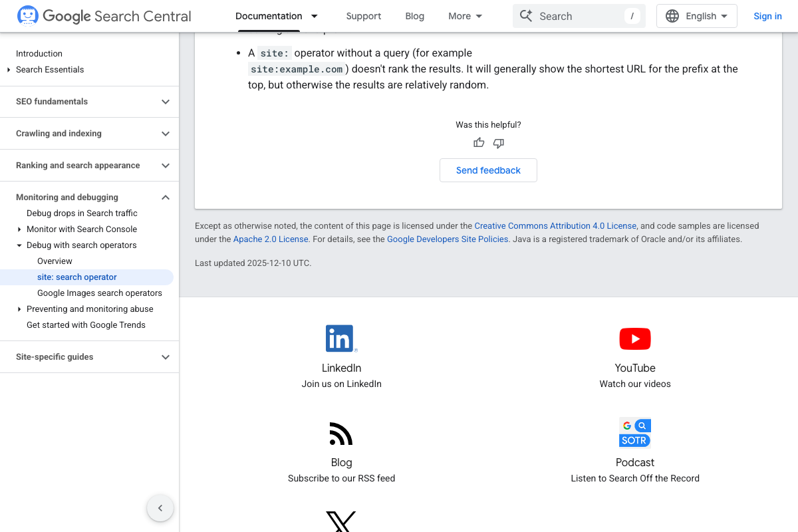Open the Overview sidebar page
The height and width of the screenshot is (532, 798).
(x=55, y=261)
